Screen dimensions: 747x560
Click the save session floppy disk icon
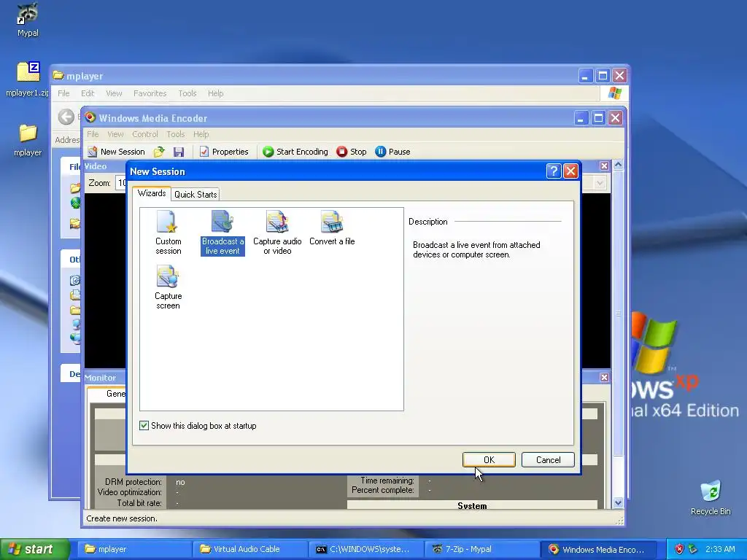pos(179,152)
